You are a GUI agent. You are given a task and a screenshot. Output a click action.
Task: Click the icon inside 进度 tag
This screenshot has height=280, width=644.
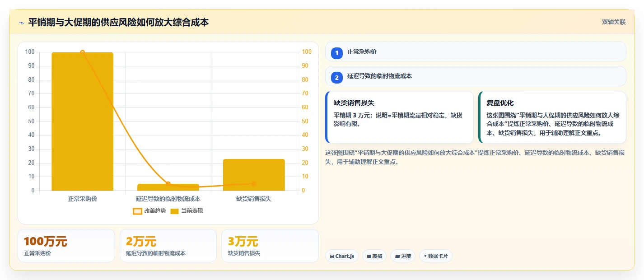pyautogui.click(x=397, y=257)
